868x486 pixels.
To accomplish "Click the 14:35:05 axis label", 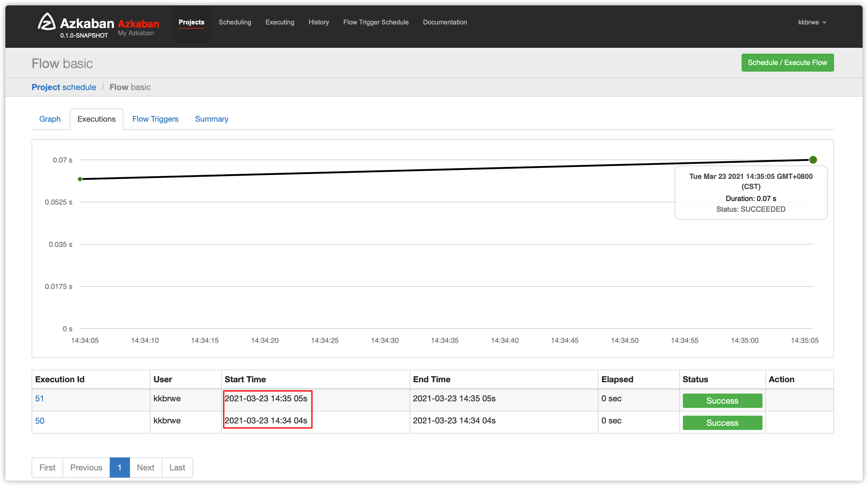I will (804, 340).
